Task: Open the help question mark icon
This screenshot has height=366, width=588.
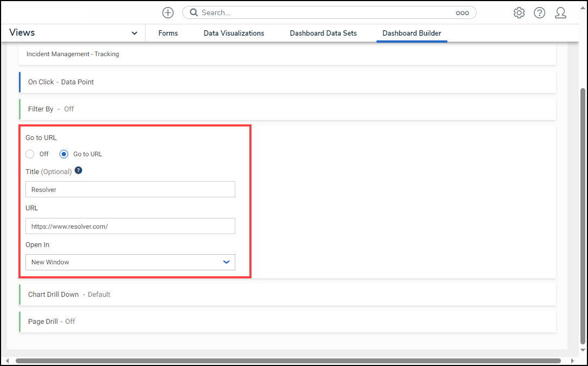Action: 539,13
